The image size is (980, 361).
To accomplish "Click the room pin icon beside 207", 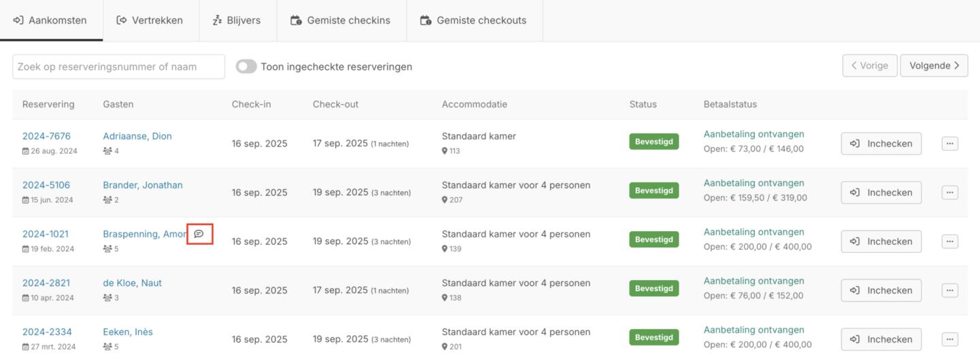I will (445, 200).
